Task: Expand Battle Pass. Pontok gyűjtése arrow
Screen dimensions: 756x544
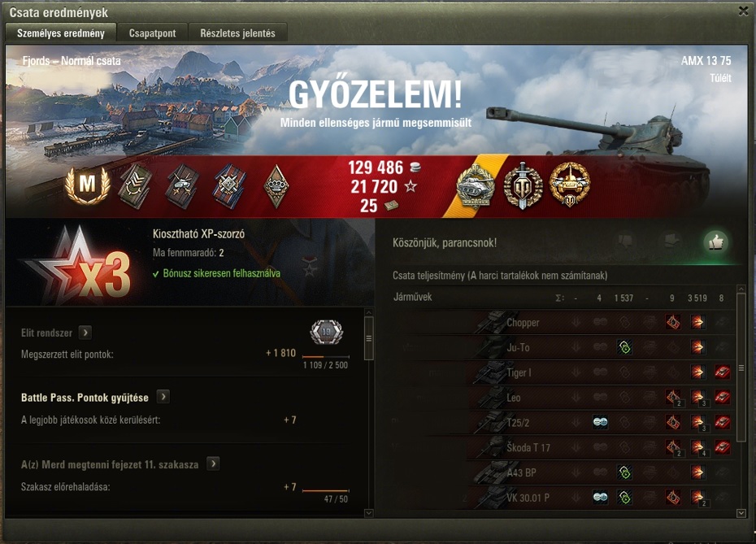Action: (163, 397)
